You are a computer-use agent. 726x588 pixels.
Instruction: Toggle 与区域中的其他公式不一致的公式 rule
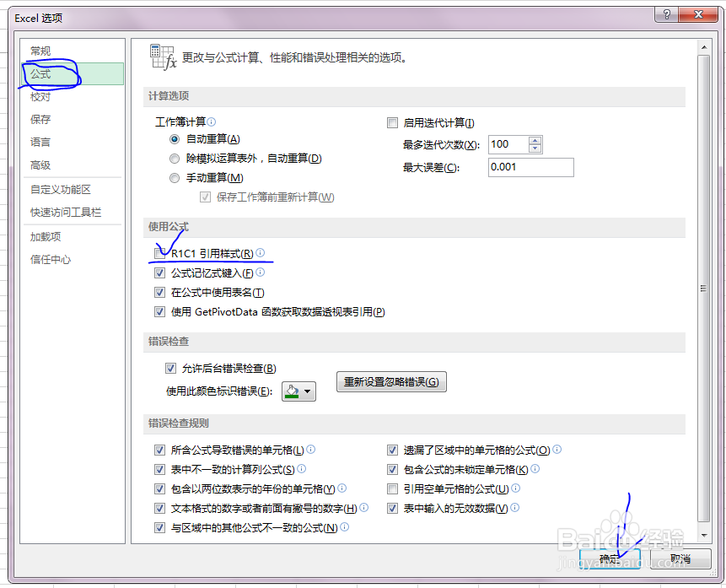159,528
